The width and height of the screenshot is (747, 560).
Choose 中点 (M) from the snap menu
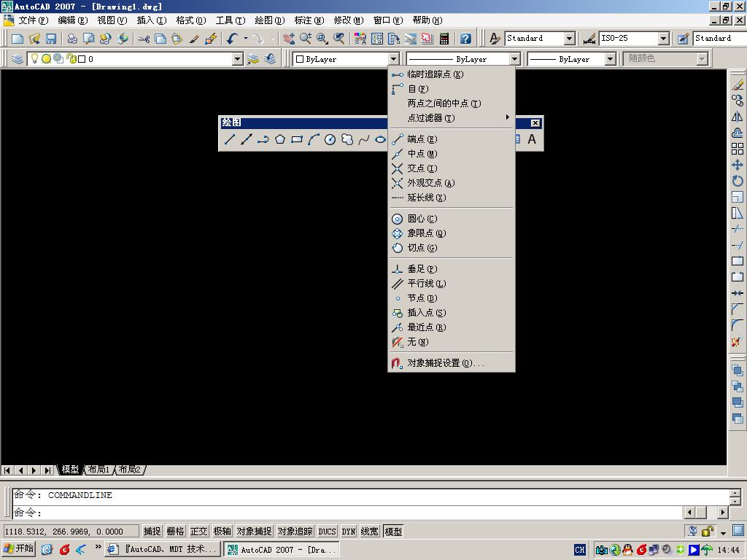452,154
